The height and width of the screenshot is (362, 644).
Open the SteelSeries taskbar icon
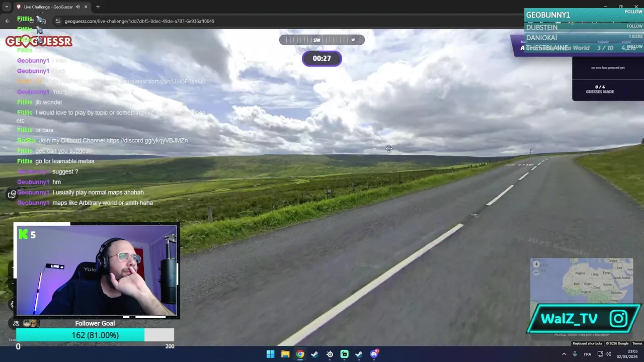(x=330, y=354)
